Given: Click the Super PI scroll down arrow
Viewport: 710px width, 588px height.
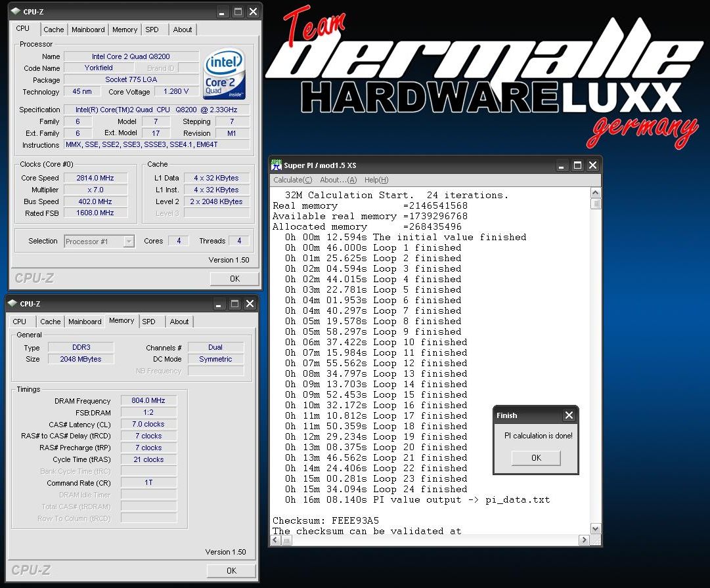Looking at the screenshot, I should [x=596, y=529].
